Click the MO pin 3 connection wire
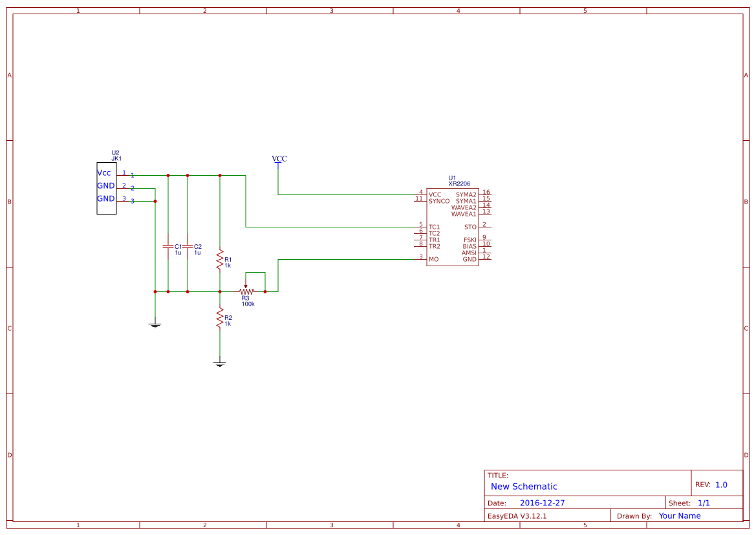The width and height of the screenshot is (756, 535). tap(349, 260)
